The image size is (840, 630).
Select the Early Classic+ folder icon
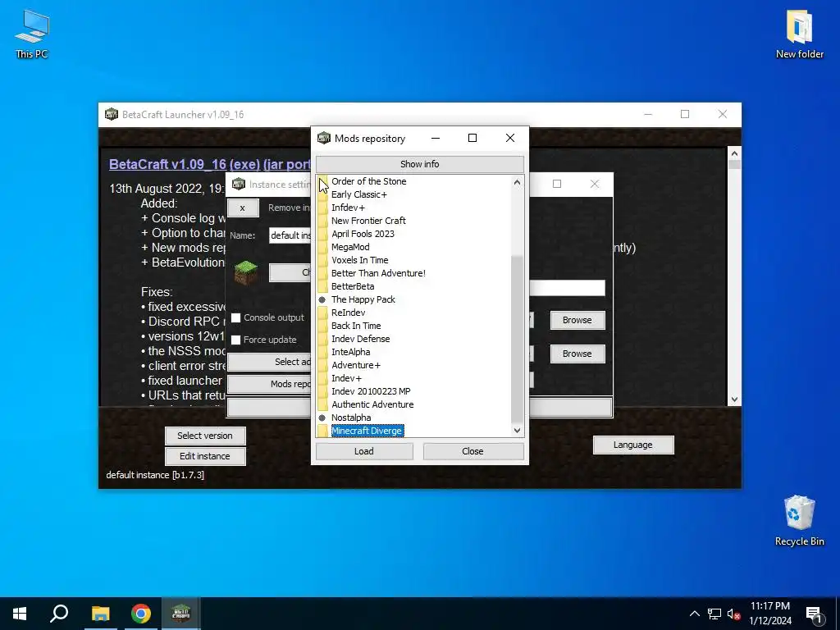click(322, 194)
